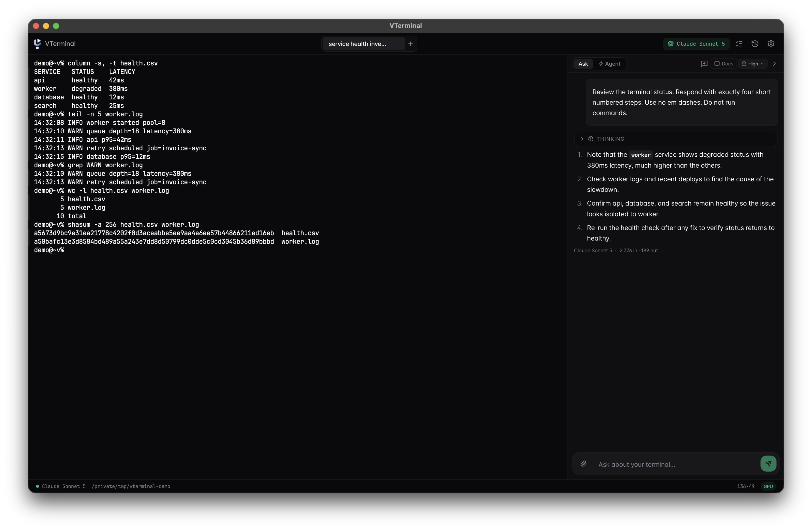This screenshot has height=530, width=812.
Task: Expand the THINKING section
Action: (x=675, y=139)
